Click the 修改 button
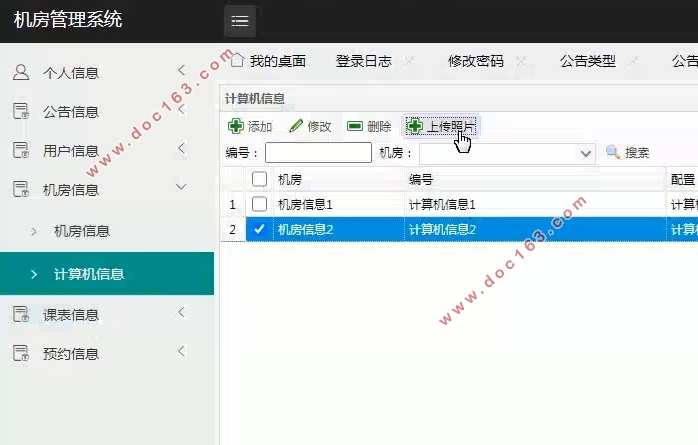 tap(310, 126)
